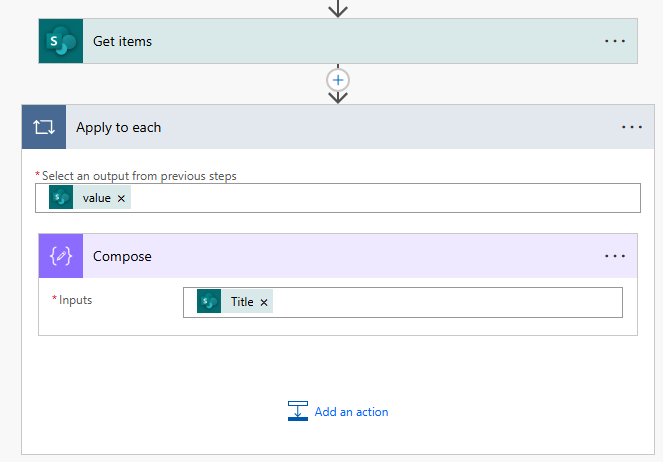This screenshot has height=462, width=663.
Task: Open the Get items ellipsis menu
Action: pos(614,41)
